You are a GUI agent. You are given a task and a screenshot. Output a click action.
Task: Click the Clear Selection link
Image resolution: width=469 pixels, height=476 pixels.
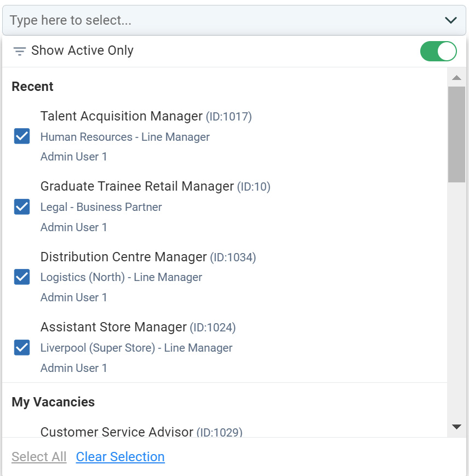(x=120, y=457)
